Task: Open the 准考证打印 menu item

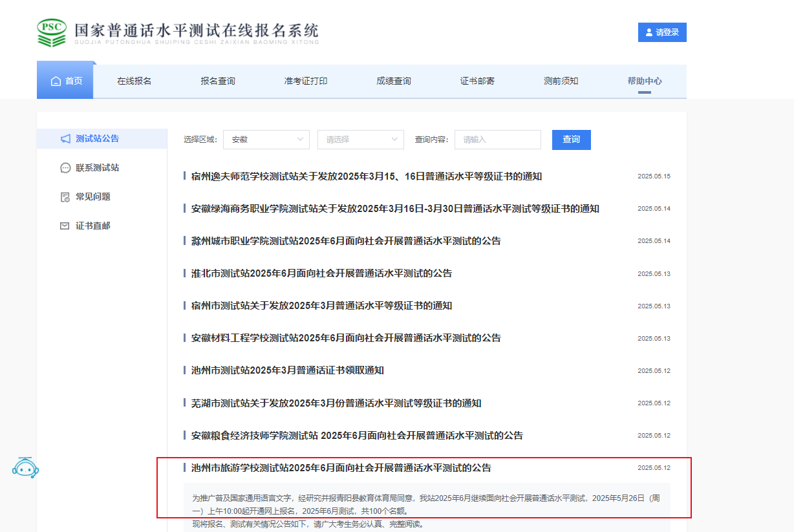Action: [306, 81]
